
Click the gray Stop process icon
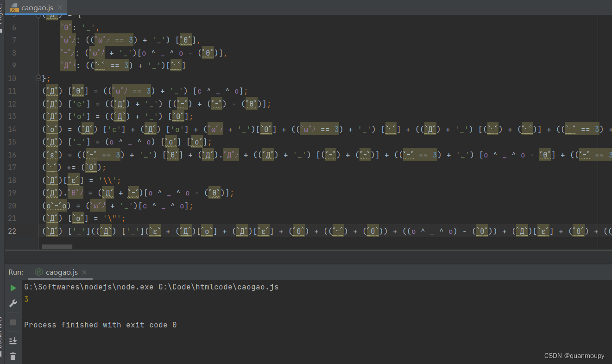tap(13, 322)
